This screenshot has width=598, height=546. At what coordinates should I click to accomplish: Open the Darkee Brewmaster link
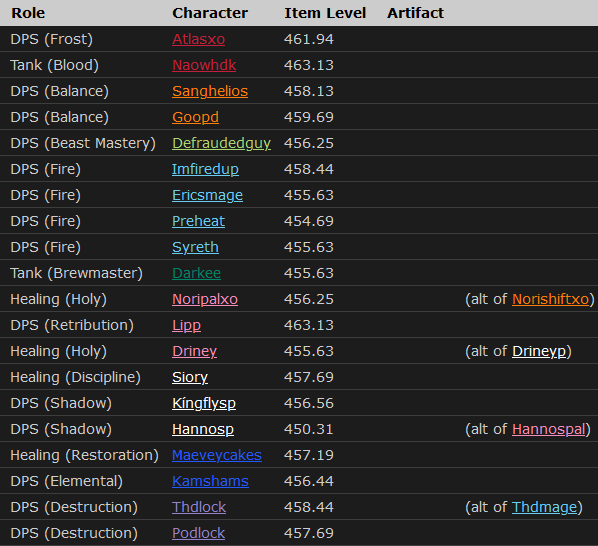click(x=196, y=273)
